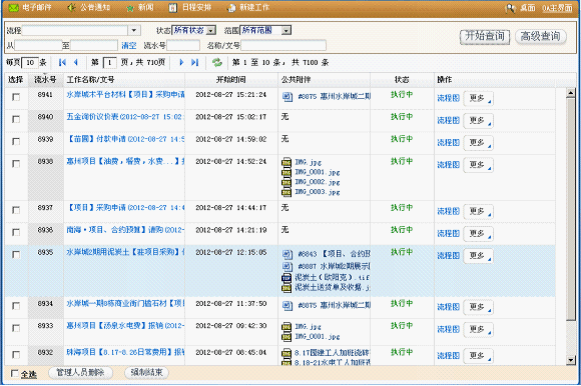Screen dimensions: 581x386
Task: Toggle the 全选 select-all checkbox
Action: click(14, 373)
